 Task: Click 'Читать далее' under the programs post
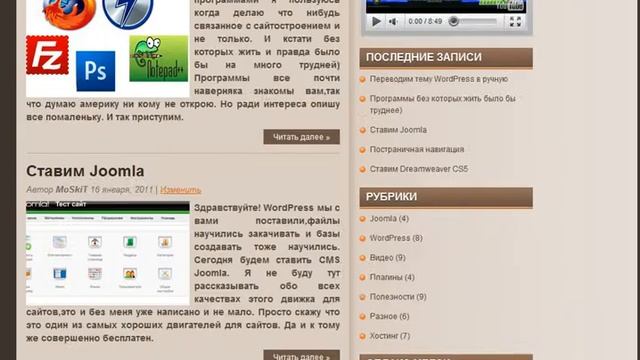pyautogui.click(x=302, y=137)
